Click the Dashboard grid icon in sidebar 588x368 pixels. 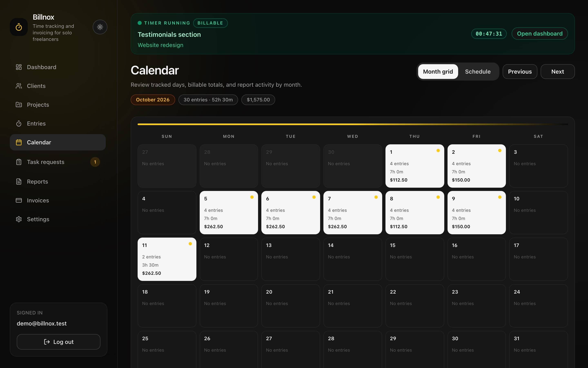click(x=19, y=67)
